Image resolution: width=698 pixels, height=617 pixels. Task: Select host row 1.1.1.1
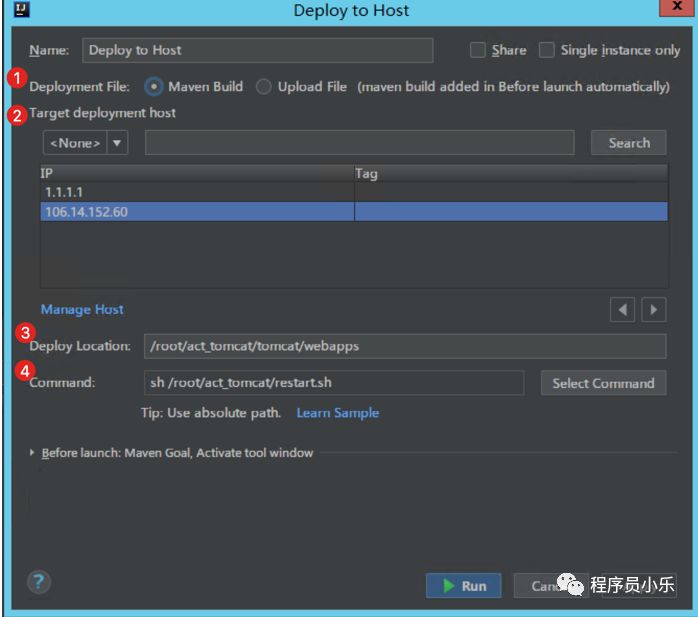(x=354, y=192)
